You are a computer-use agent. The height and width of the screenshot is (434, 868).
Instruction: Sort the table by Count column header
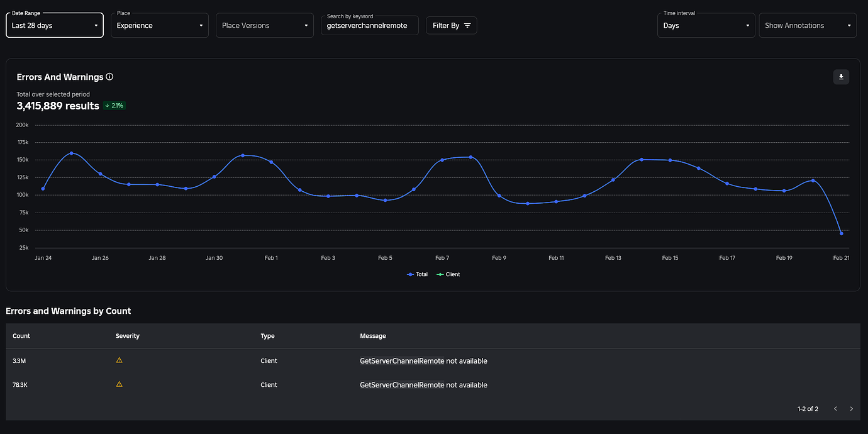pos(21,336)
